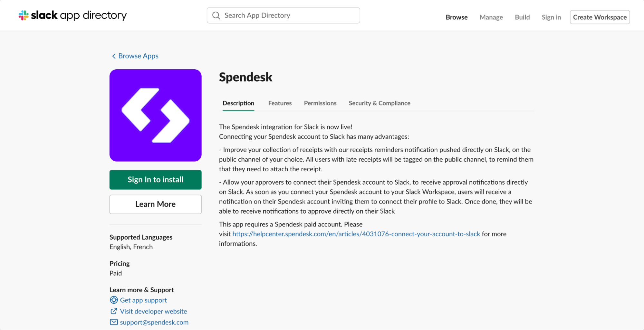
Task: Open the helpcenter.spendesk.com article link
Action: 356,234
